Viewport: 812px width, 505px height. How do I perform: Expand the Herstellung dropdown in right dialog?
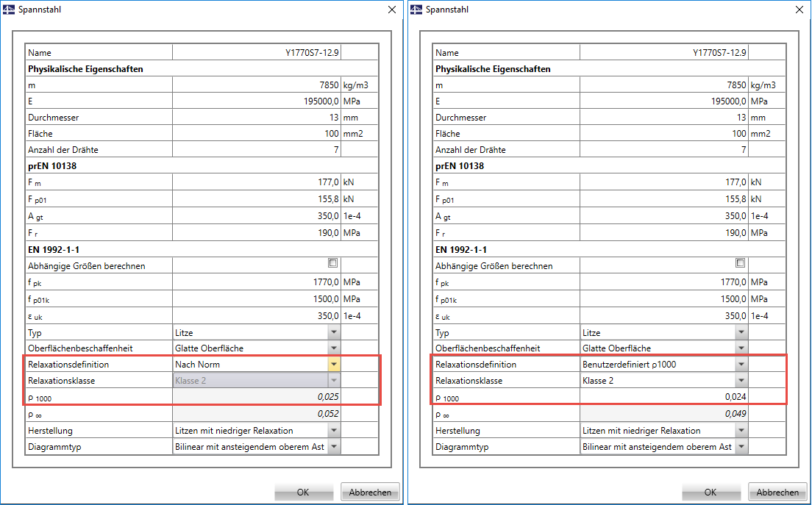[741, 431]
